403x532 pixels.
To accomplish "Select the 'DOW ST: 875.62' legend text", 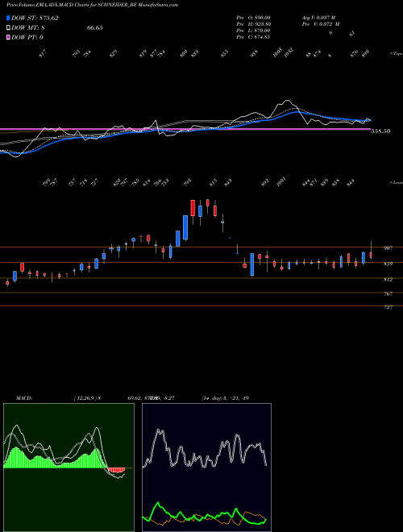I will pyautogui.click(x=35, y=19).
